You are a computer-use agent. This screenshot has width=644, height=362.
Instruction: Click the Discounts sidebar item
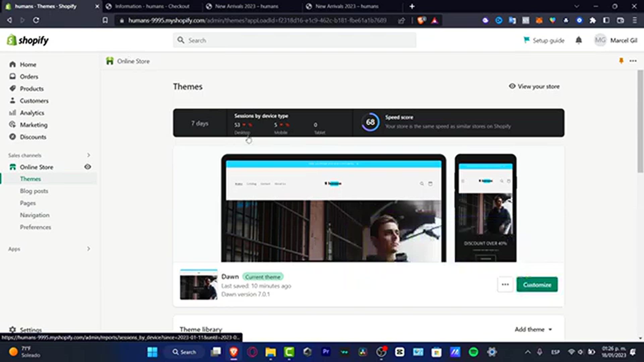tap(33, 137)
